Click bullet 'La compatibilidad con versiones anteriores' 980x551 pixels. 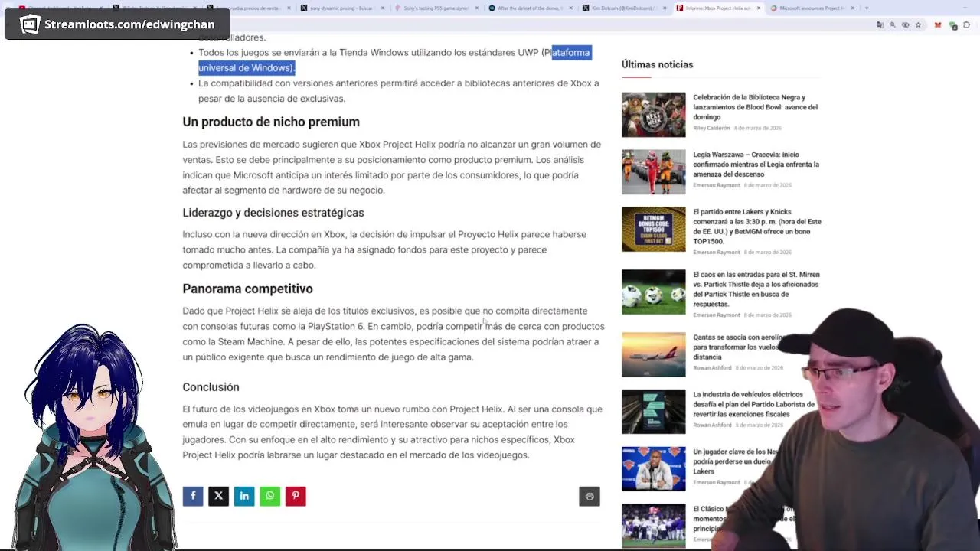pyautogui.click(x=398, y=90)
